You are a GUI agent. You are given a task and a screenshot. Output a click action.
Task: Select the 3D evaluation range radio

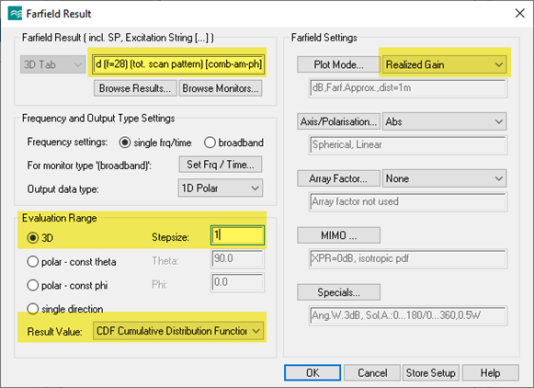pyautogui.click(x=33, y=237)
